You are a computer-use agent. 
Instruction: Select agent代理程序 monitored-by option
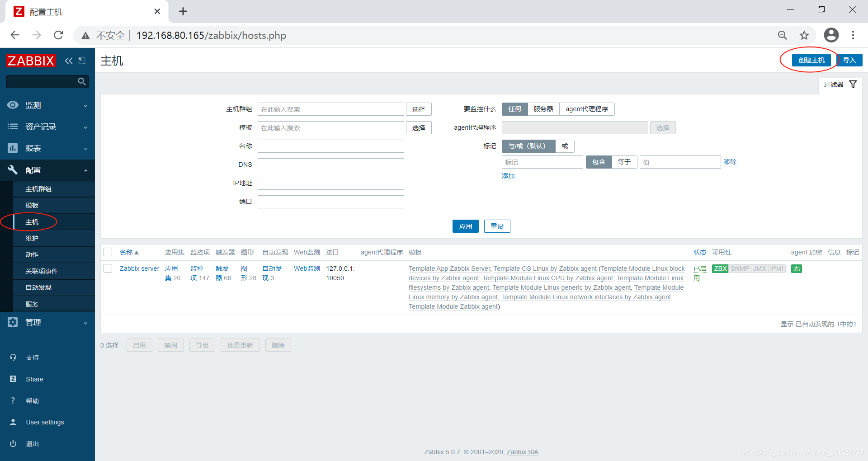pos(587,109)
